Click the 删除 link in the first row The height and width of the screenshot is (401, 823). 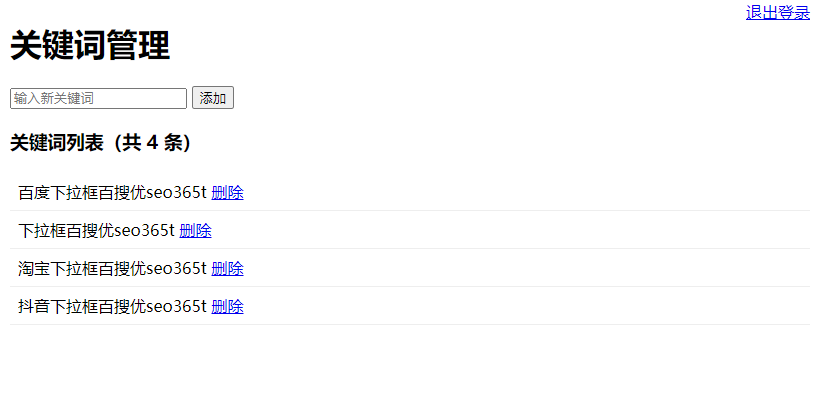coord(227,193)
